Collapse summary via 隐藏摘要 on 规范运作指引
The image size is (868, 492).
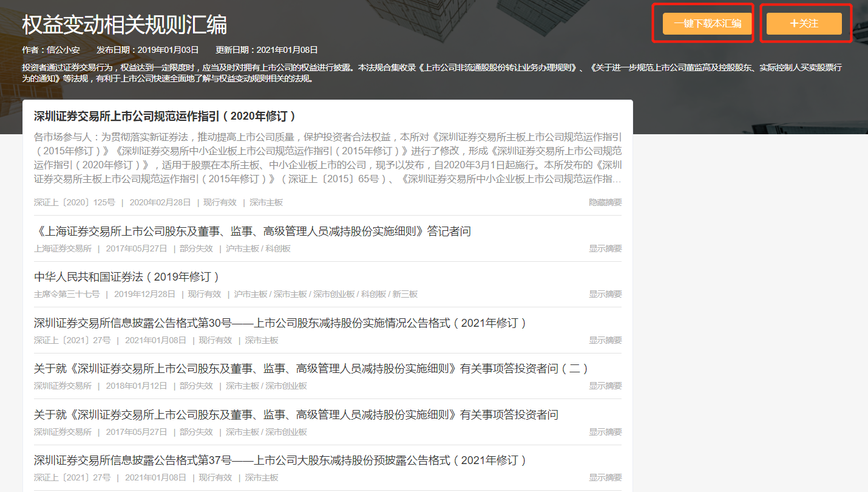pyautogui.click(x=605, y=202)
